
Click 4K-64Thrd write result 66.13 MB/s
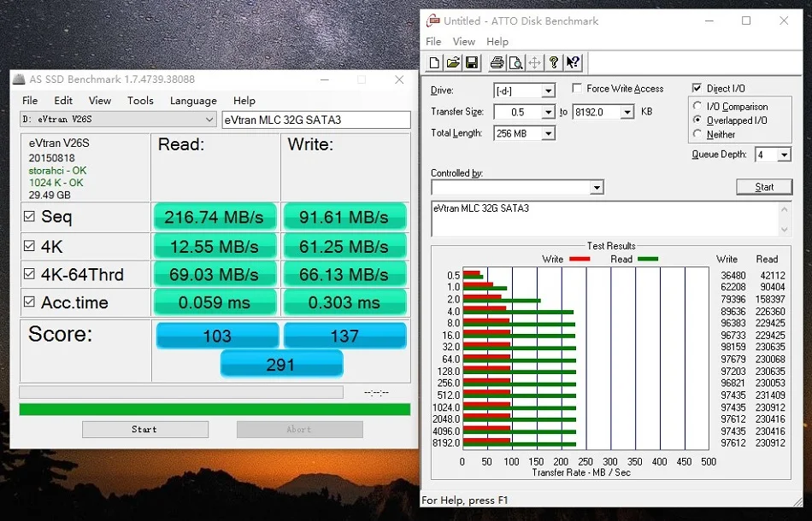pos(344,274)
